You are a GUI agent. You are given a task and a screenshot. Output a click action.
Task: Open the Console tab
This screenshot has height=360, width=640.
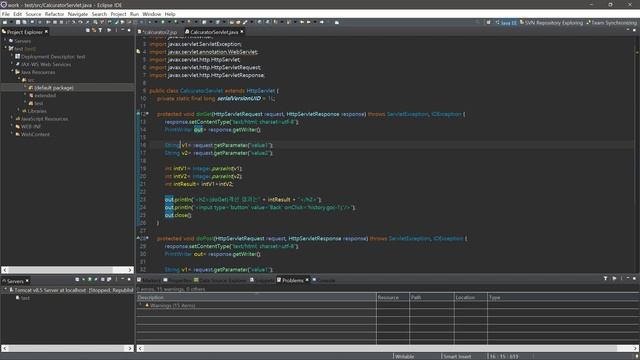click(324, 280)
